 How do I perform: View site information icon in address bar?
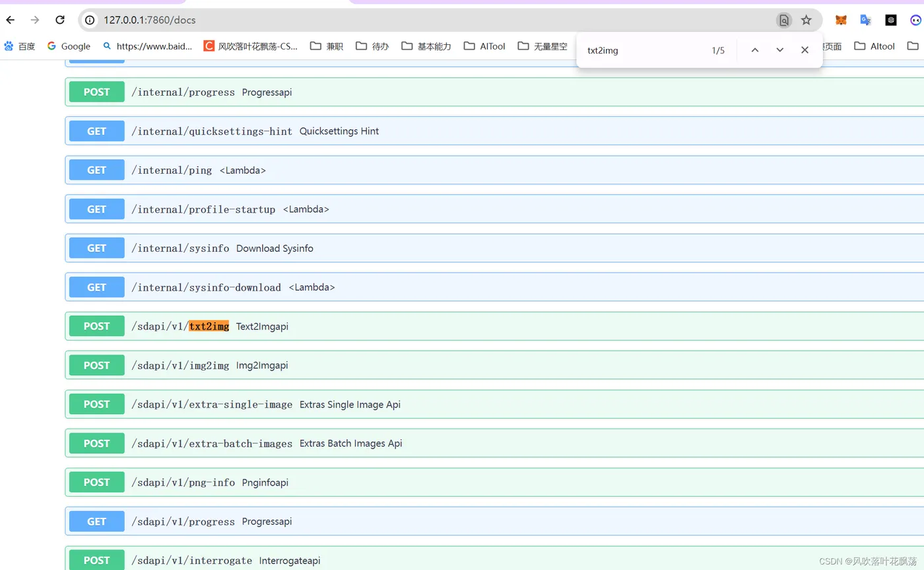pos(90,20)
